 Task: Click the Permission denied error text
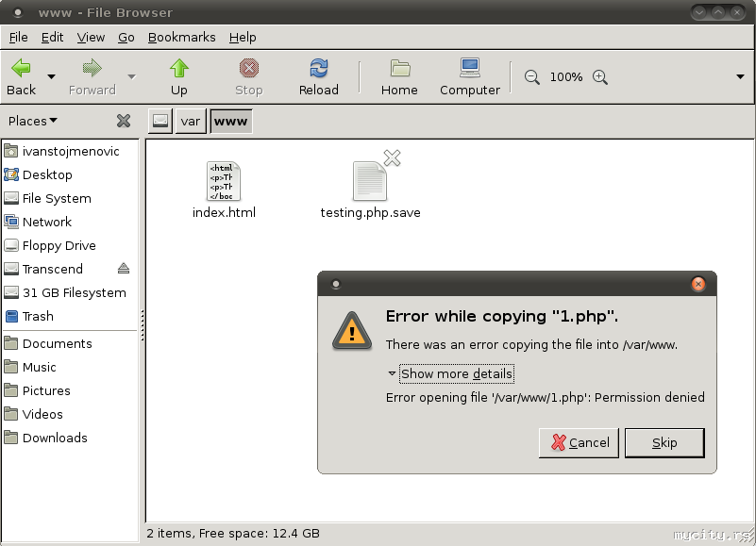coord(546,398)
